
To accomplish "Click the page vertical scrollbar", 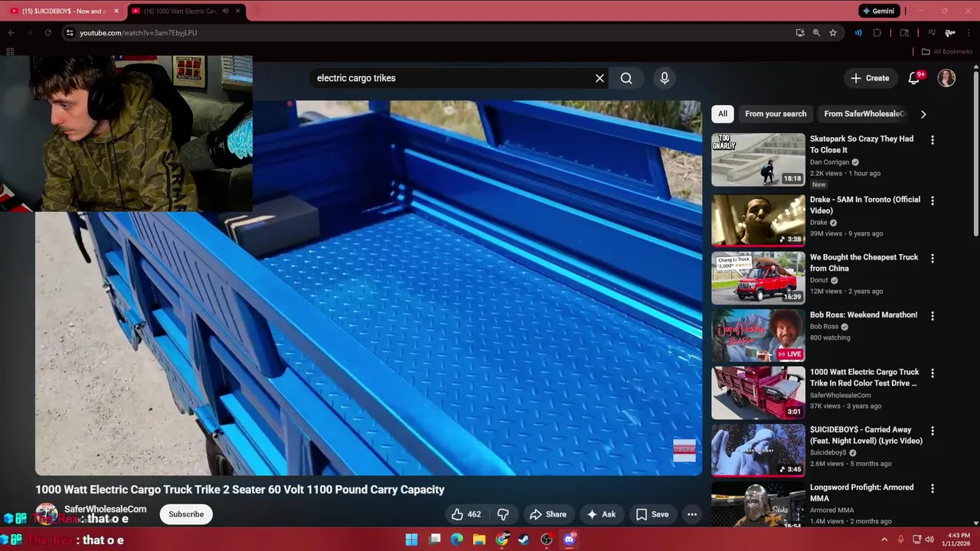I will tap(976, 153).
